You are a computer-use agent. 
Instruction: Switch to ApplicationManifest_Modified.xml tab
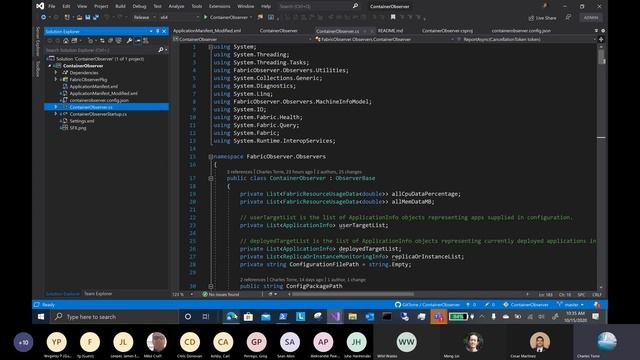pos(207,31)
